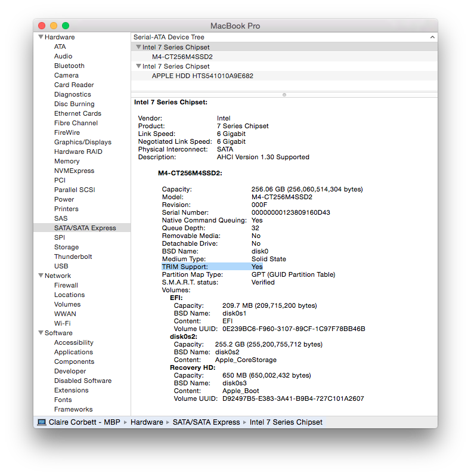Select Applications under Software
The width and height of the screenshot is (471, 476).
(x=73, y=352)
